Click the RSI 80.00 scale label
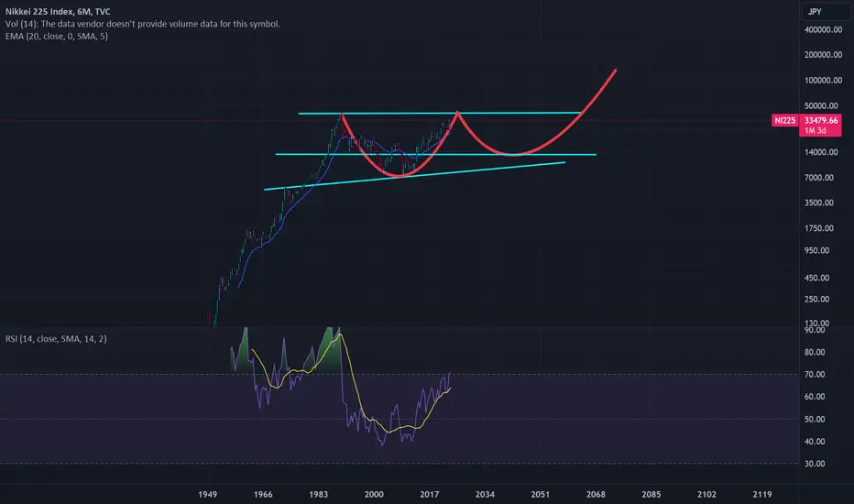Viewport: 854px width, 504px height. pos(815,352)
